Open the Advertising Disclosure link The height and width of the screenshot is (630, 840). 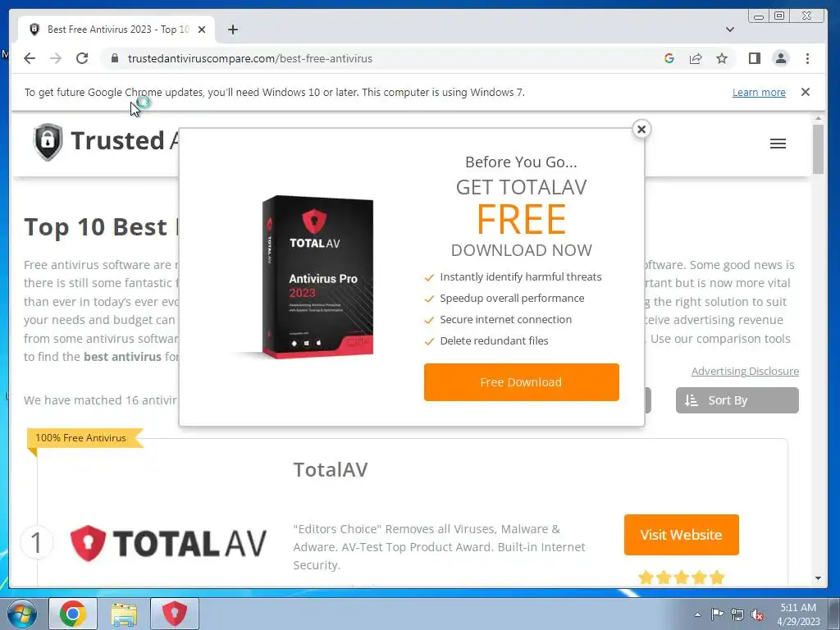pos(745,372)
